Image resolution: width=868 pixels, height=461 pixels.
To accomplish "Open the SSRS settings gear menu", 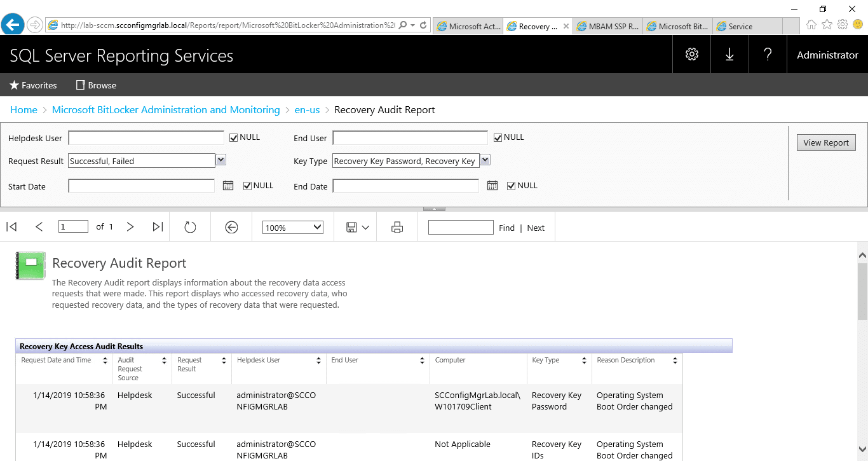I will 691,55.
